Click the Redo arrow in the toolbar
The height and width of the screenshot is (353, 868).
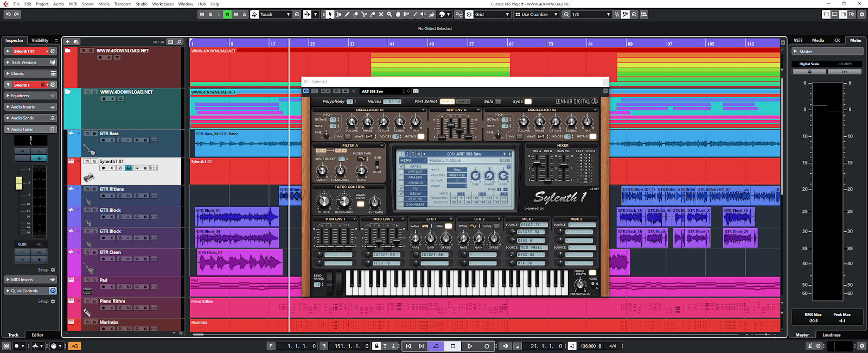coord(17,14)
